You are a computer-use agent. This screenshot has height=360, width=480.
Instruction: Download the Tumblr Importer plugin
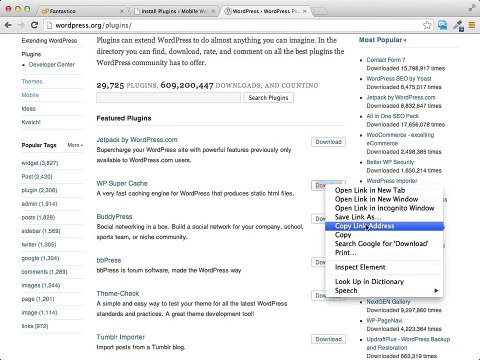(x=328, y=339)
